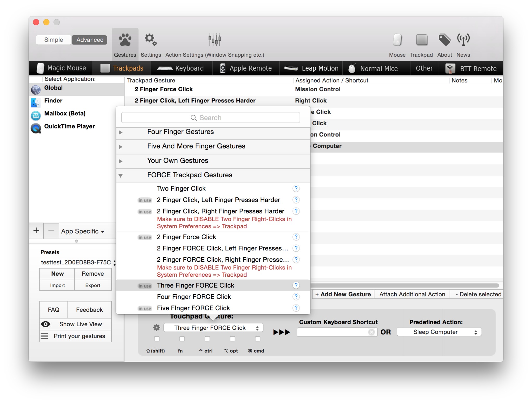Select 2 Finger Force Click table row

[x=314, y=89]
